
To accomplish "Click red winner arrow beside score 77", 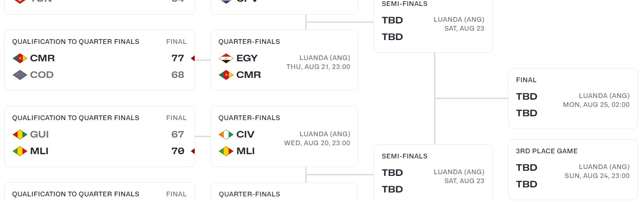I will (x=193, y=58).
